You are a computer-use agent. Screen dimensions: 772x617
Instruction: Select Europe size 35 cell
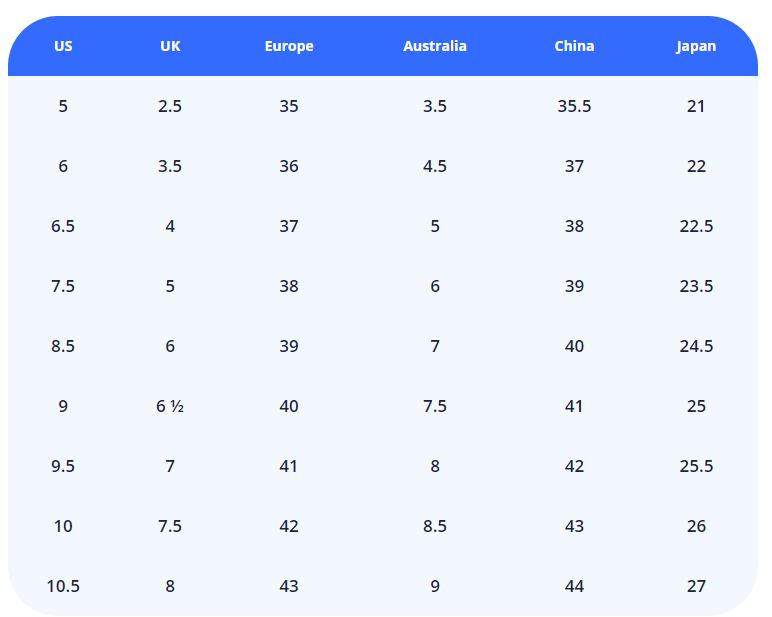tap(289, 106)
